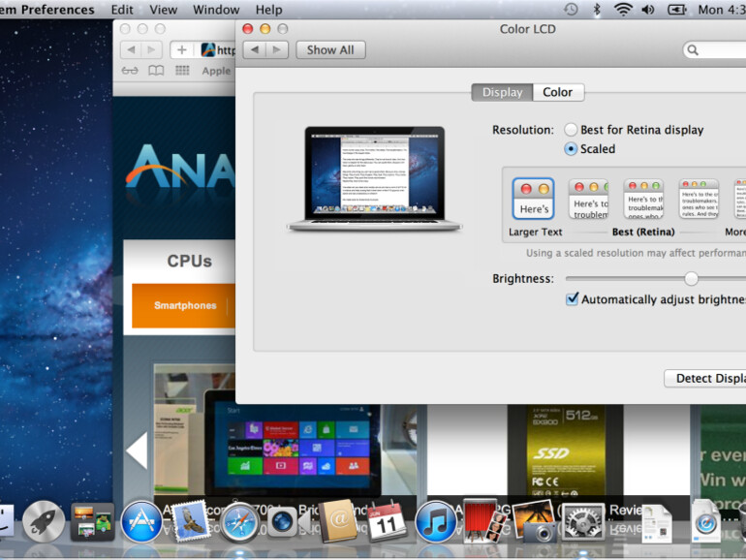Image resolution: width=746 pixels, height=560 pixels.
Task: Open the Help menu
Action: coord(268,10)
